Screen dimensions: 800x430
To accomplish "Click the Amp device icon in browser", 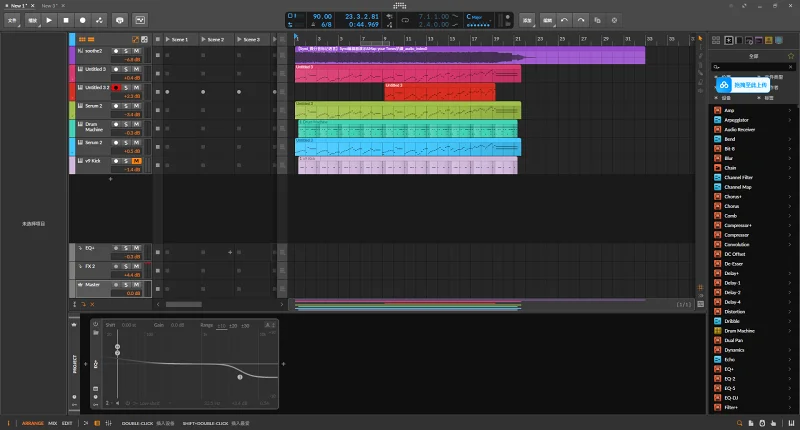I will pos(717,109).
